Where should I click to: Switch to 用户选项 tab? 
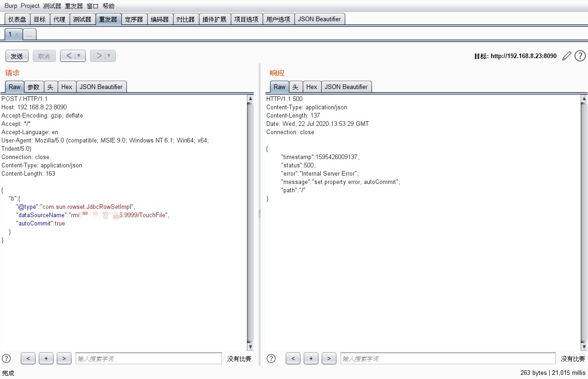pyautogui.click(x=278, y=19)
